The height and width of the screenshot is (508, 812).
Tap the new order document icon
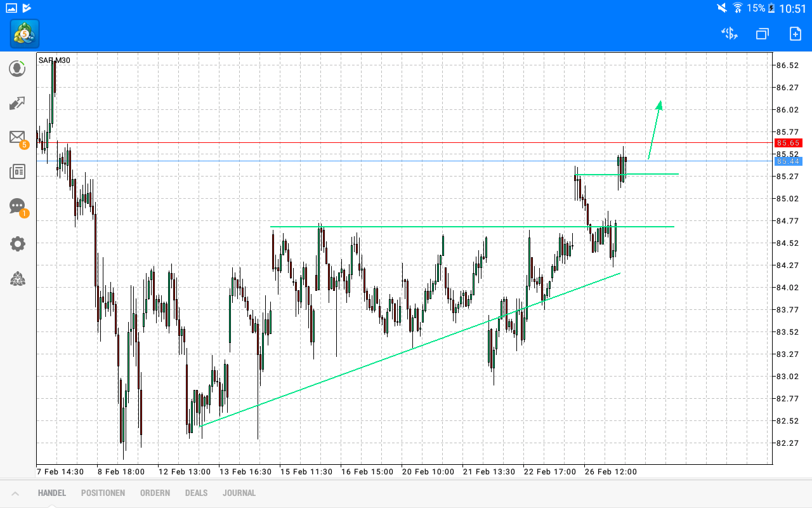(x=795, y=34)
